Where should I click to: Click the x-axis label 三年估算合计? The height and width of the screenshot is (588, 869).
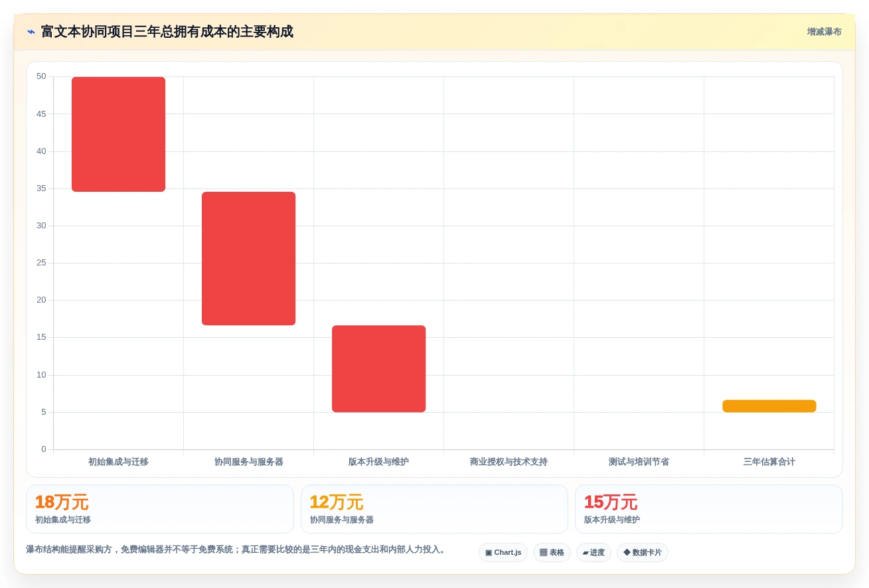pos(769,462)
